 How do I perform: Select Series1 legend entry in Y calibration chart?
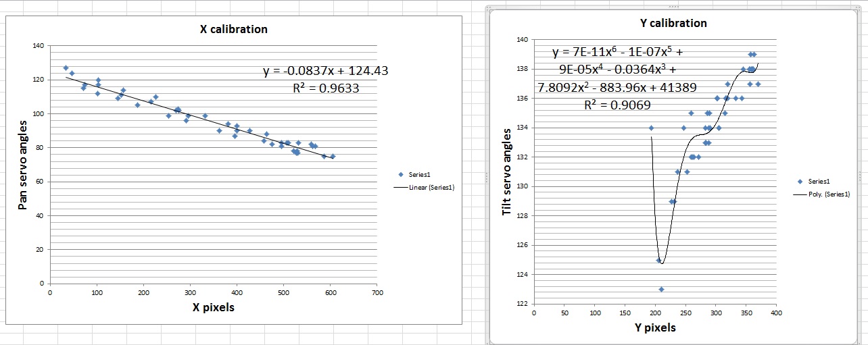[817, 181]
